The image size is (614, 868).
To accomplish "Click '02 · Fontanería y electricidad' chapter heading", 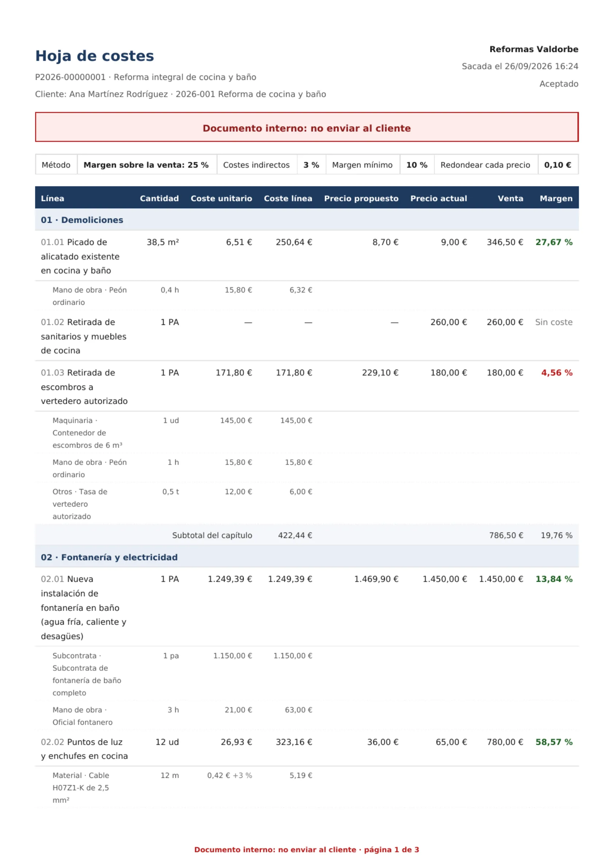I will pyautogui.click(x=109, y=557).
